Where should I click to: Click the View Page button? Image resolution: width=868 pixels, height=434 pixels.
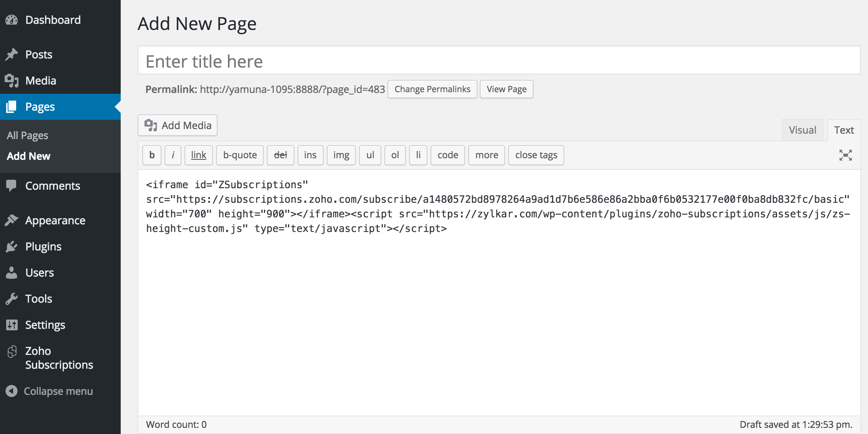[x=506, y=89]
